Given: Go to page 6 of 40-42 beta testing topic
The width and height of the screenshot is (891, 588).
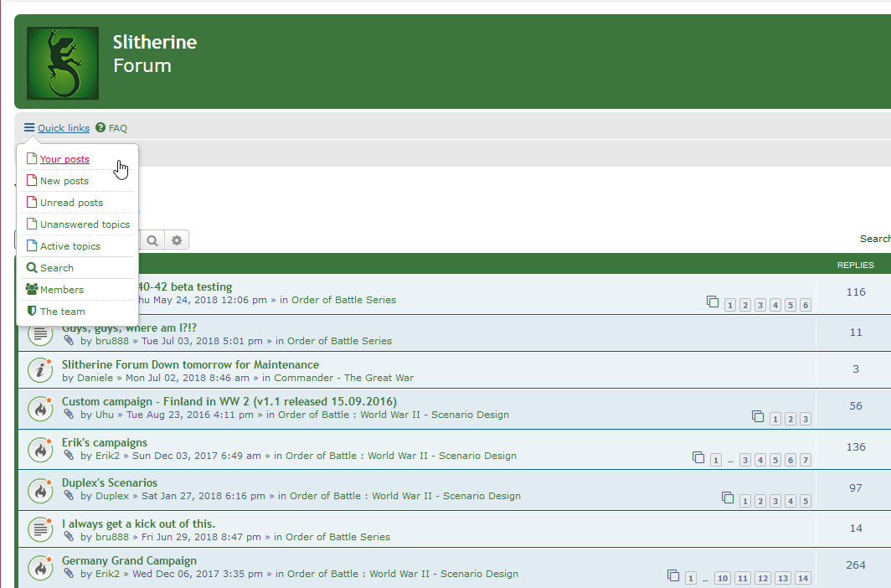Looking at the screenshot, I should [x=806, y=306].
